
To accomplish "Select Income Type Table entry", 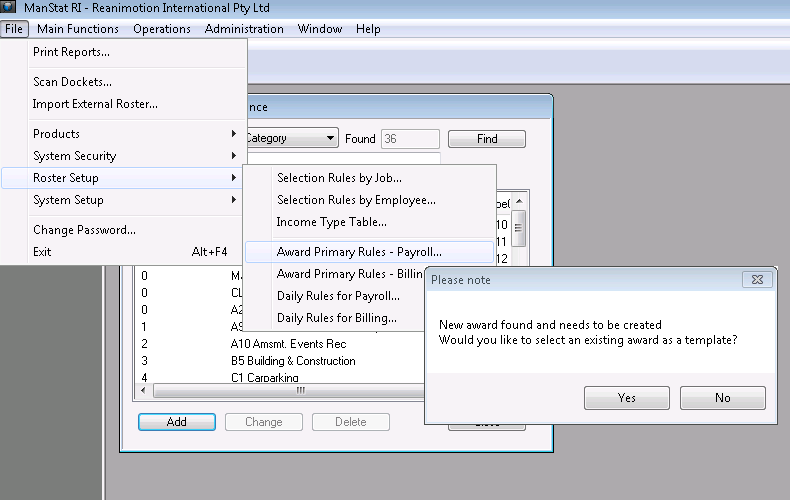I will [x=331, y=222].
